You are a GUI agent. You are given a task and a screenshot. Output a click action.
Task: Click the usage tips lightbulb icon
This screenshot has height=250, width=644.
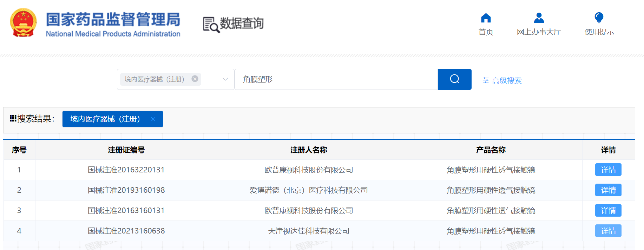click(x=599, y=18)
